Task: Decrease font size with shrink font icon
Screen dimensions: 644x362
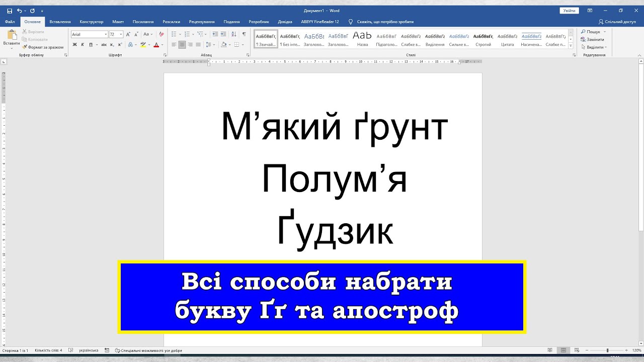Action: click(x=136, y=34)
